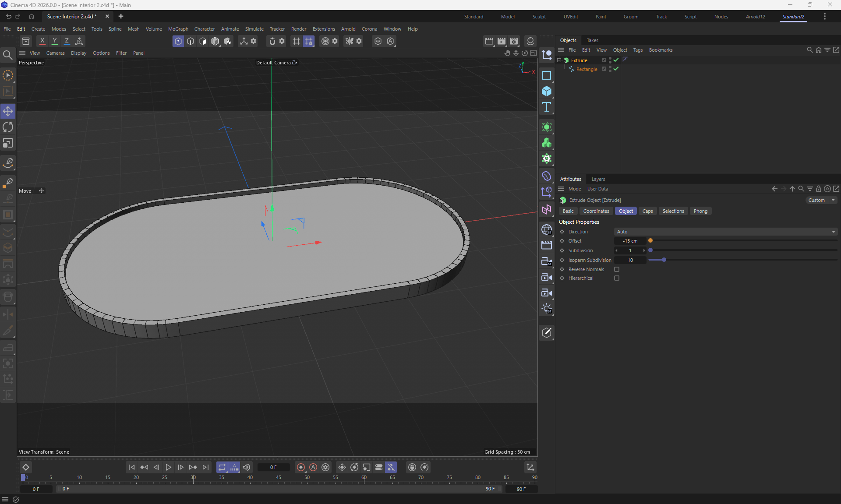Check the Hierarchical option
Image resolution: width=841 pixels, height=504 pixels.
617,278
